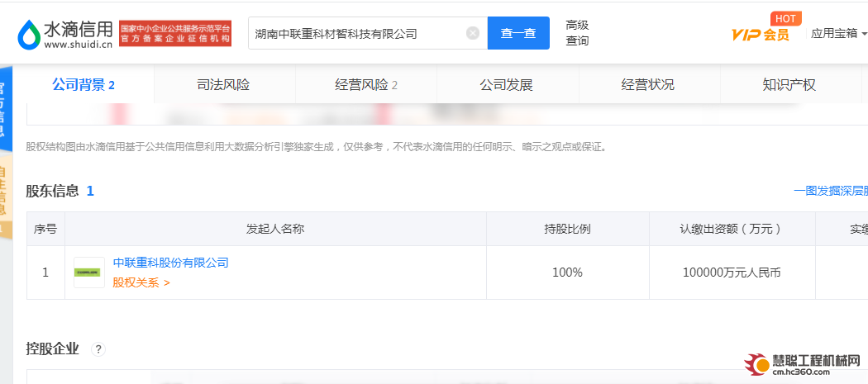Clear the search box with the X icon
The height and width of the screenshot is (384, 868).
[x=473, y=34]
